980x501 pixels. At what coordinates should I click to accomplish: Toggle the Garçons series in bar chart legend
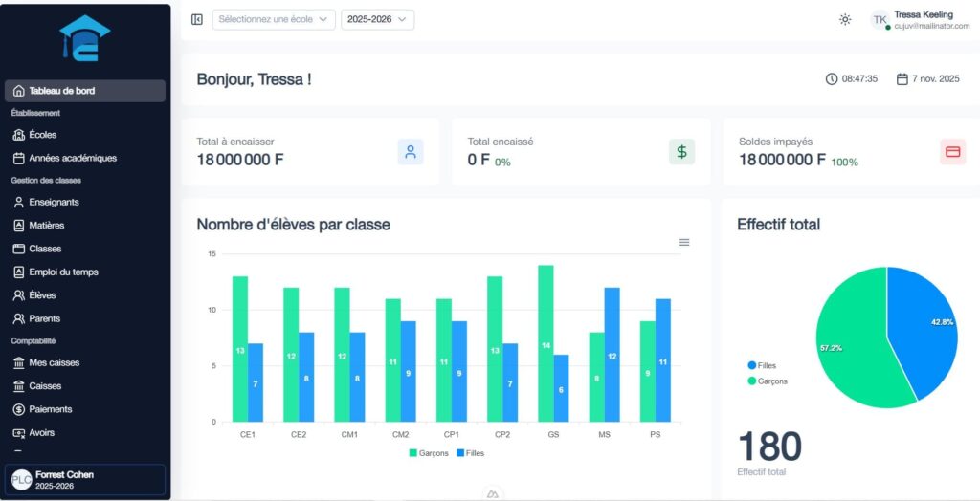tap(429, 453)
